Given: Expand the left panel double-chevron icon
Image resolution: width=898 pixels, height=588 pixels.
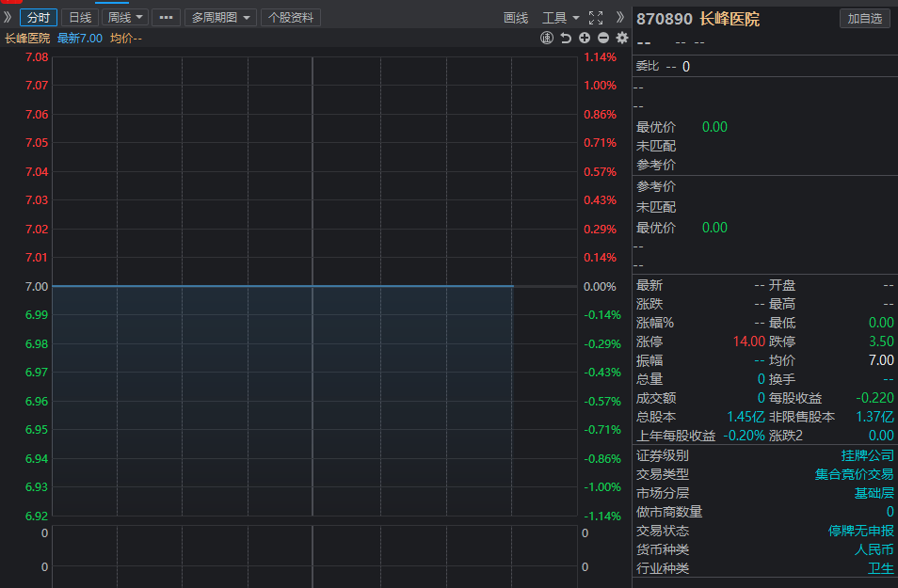Looking at the screenshot, I should [8, 18].
